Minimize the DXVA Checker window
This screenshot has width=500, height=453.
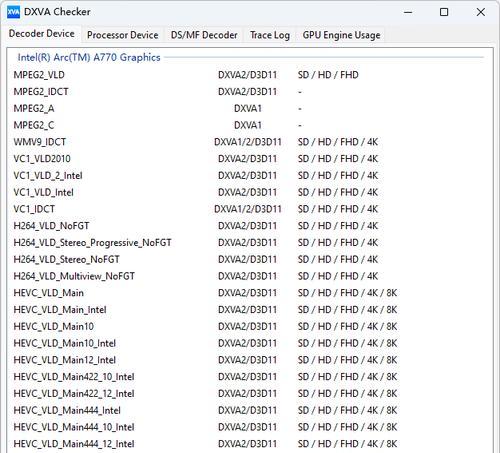[408, 12]
